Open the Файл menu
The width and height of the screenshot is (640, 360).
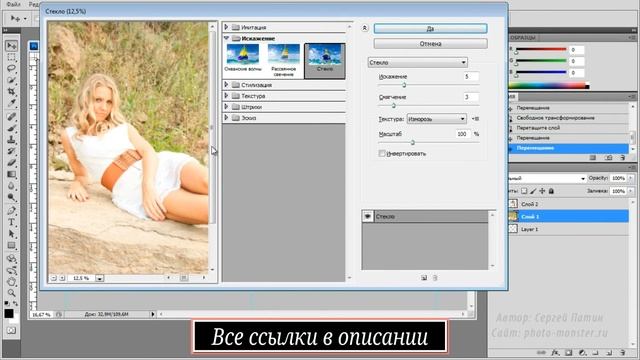click(13, 4)
